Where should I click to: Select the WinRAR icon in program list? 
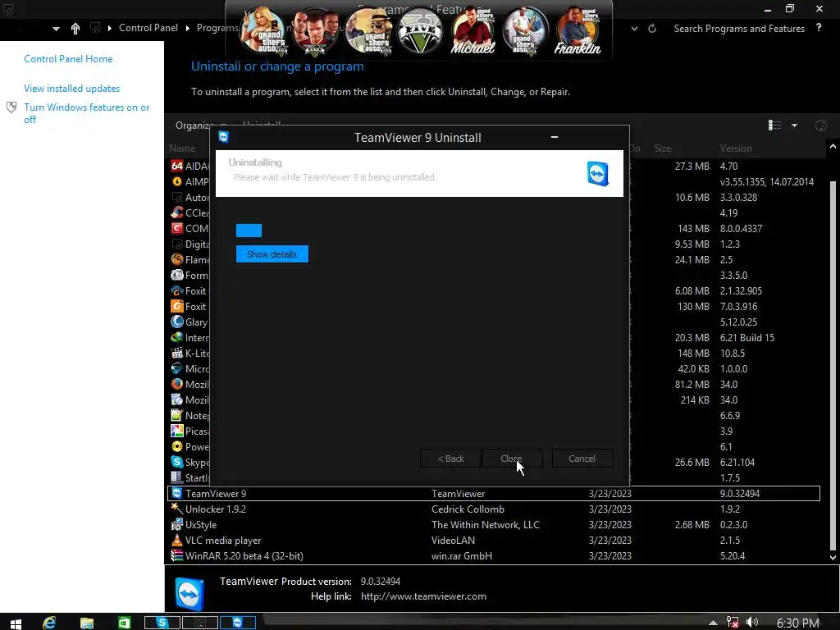pos(177,555)
